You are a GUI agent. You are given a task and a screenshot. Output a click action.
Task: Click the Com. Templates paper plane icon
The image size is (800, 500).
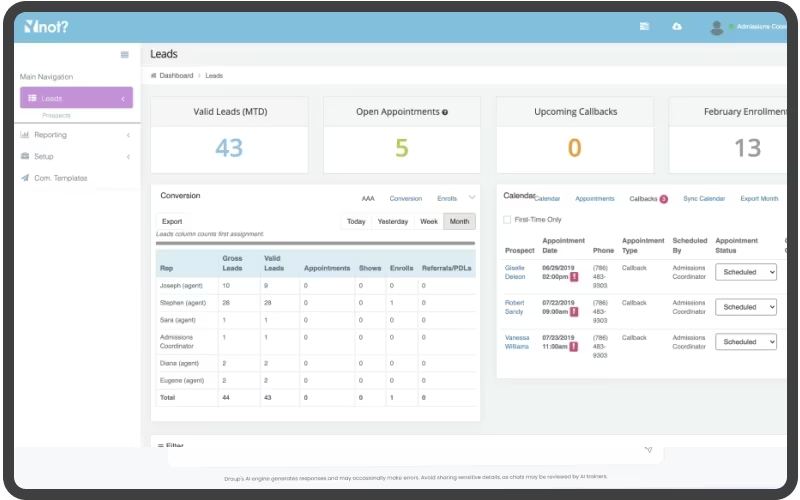(x=24, y=178)
